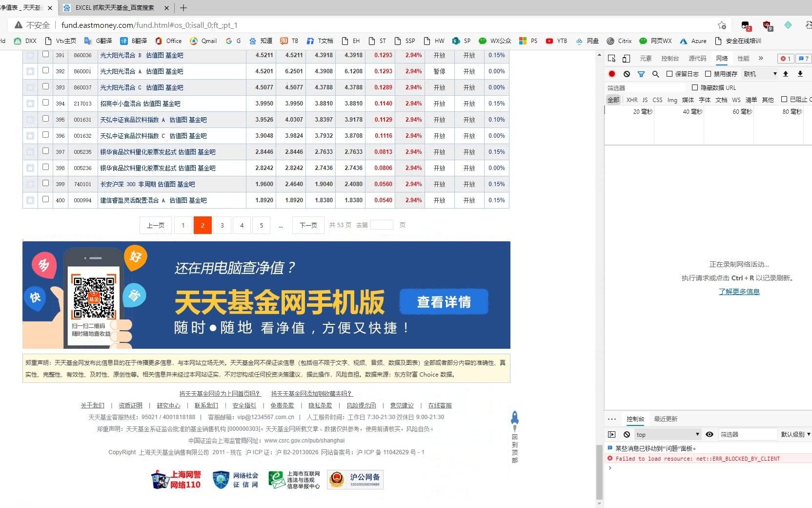Screen dimensions: 812x508
Task: Activate the DevTools inspect element picker icon
Action: coord(612,59)
